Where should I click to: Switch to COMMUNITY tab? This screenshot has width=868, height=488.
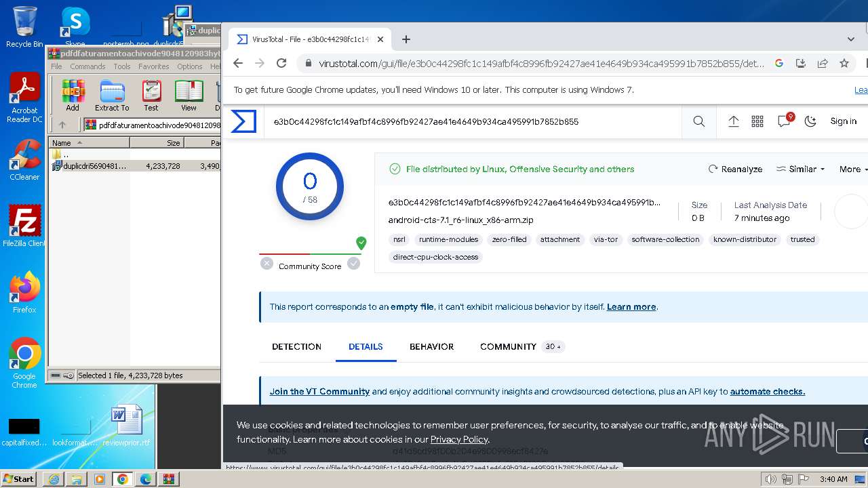pos(521,346)
